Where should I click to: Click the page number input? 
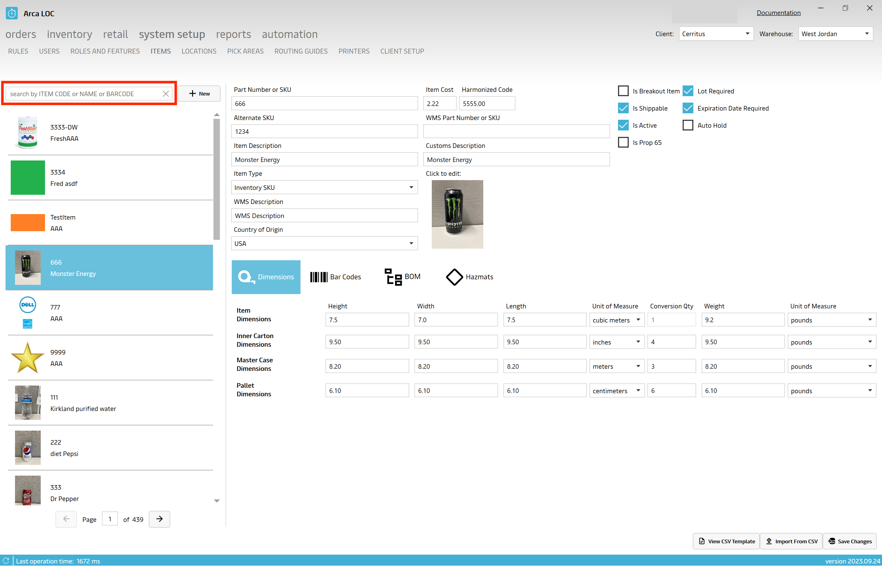point(110,519)
